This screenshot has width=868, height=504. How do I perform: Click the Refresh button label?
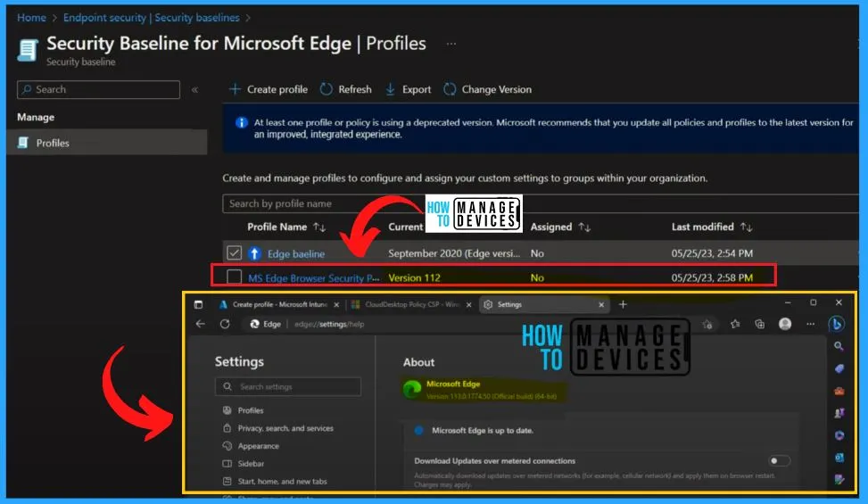tap(355, 89)
